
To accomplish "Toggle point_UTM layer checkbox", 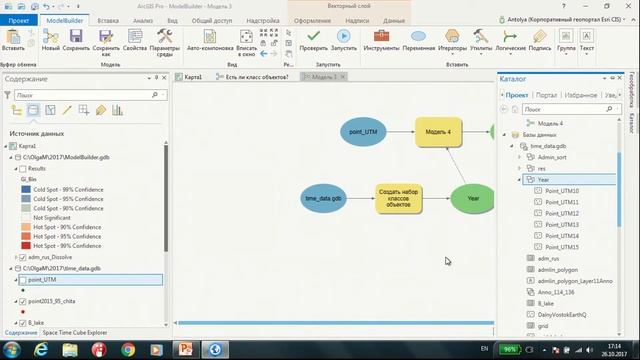I will click(x=23, y=280).
